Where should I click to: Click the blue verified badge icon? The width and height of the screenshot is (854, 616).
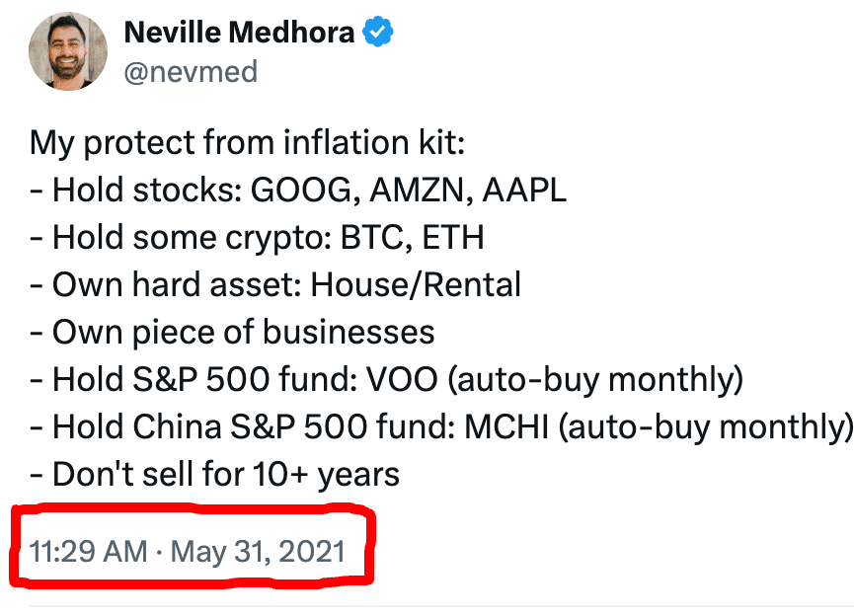point(378,34)
